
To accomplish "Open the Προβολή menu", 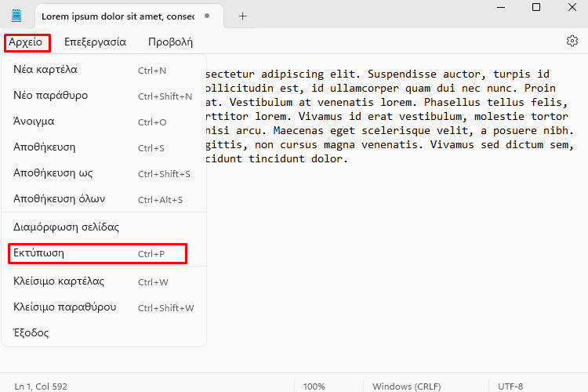I will click(170, 42).
